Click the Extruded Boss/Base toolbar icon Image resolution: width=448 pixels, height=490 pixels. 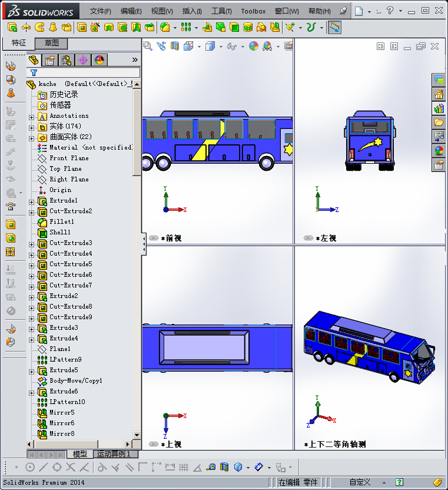pyautogui.click(x=12, y=28)
